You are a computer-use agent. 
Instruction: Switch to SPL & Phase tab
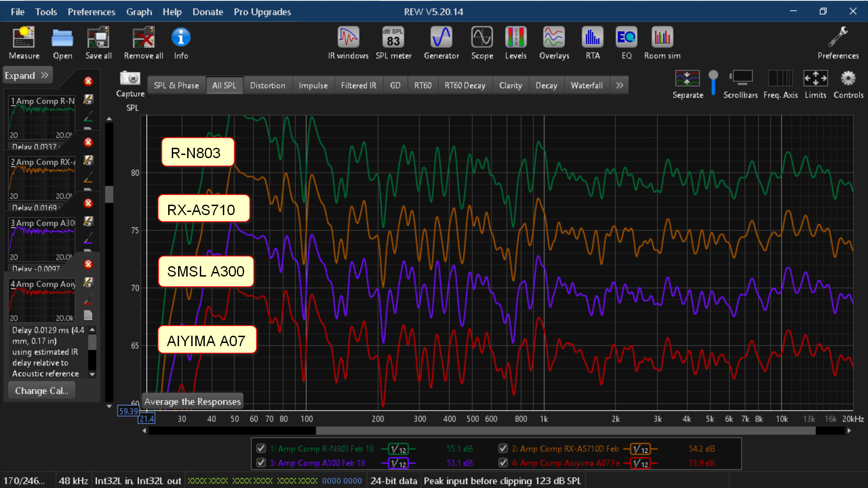tap(176, 85)
